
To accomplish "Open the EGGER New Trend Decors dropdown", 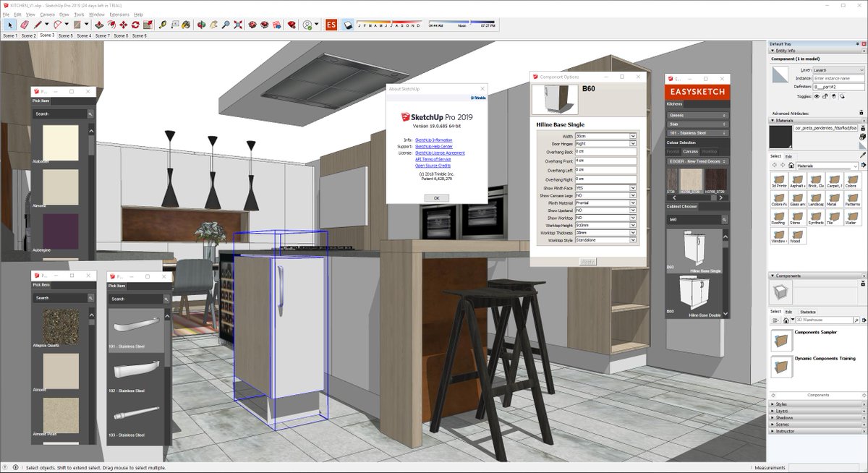I will click(697, 161).
